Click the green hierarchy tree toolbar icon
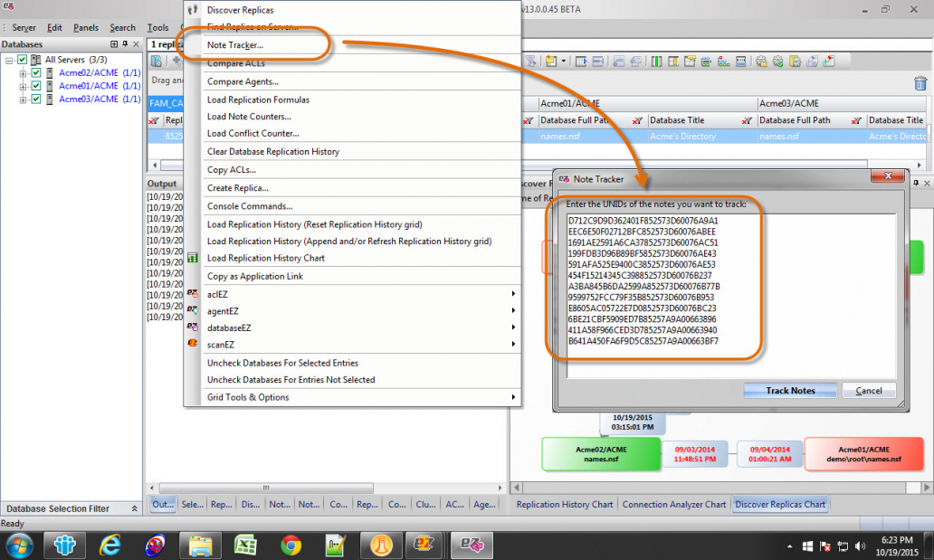 click(723, 62)
